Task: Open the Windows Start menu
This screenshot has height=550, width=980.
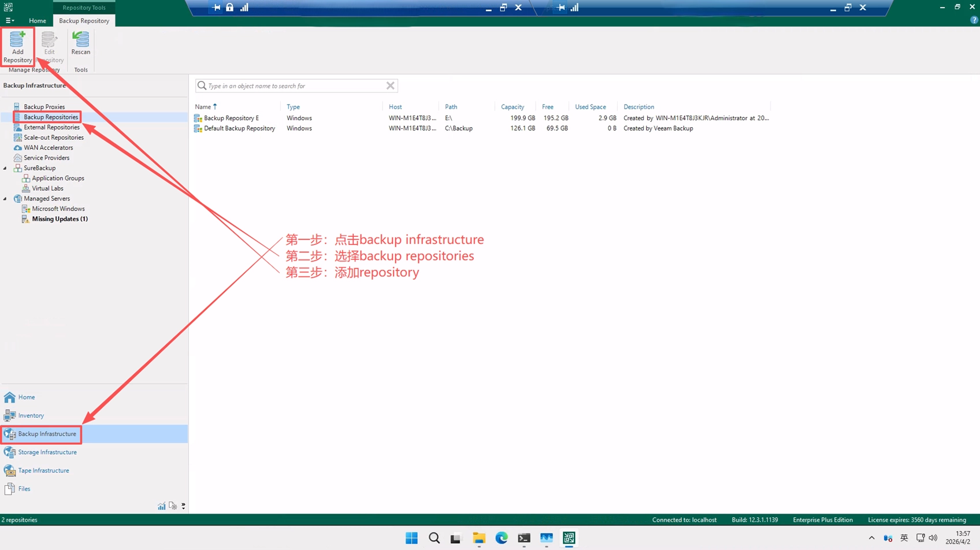Action: [x=411, y=538]
